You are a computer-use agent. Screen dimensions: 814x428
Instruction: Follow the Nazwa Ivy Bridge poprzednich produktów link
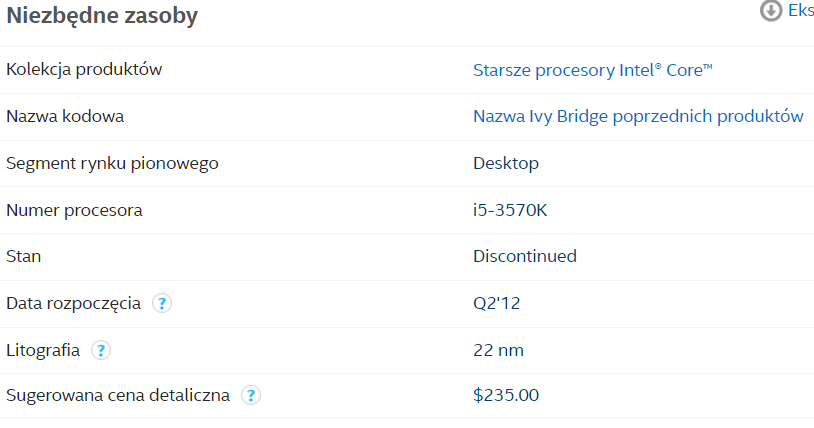click(x=638, y=116)
